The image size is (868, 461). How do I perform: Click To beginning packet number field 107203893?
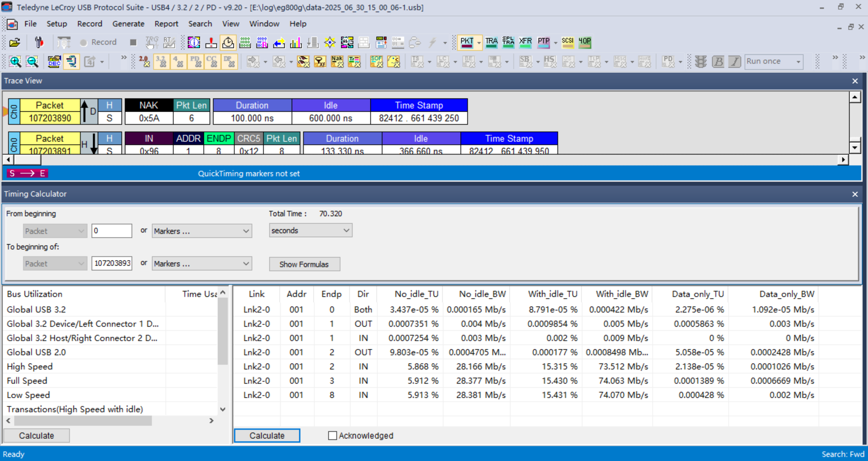(x=112, y=263)
